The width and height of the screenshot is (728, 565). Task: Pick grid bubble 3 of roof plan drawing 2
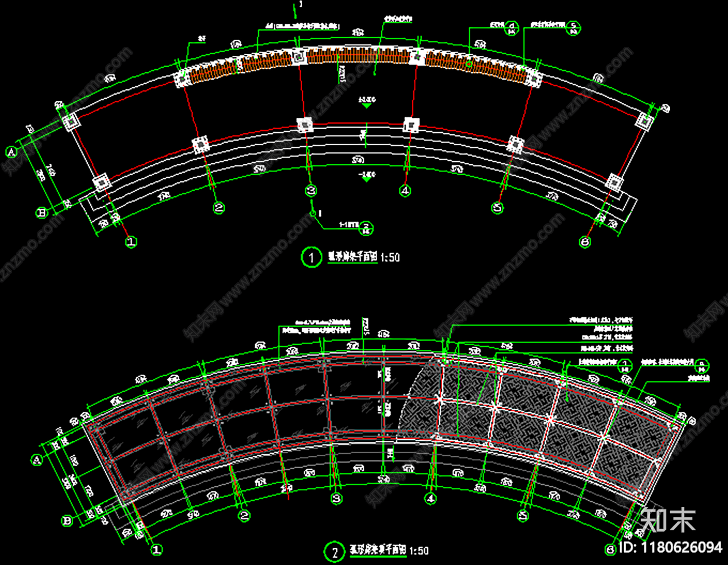coord(337,499)
